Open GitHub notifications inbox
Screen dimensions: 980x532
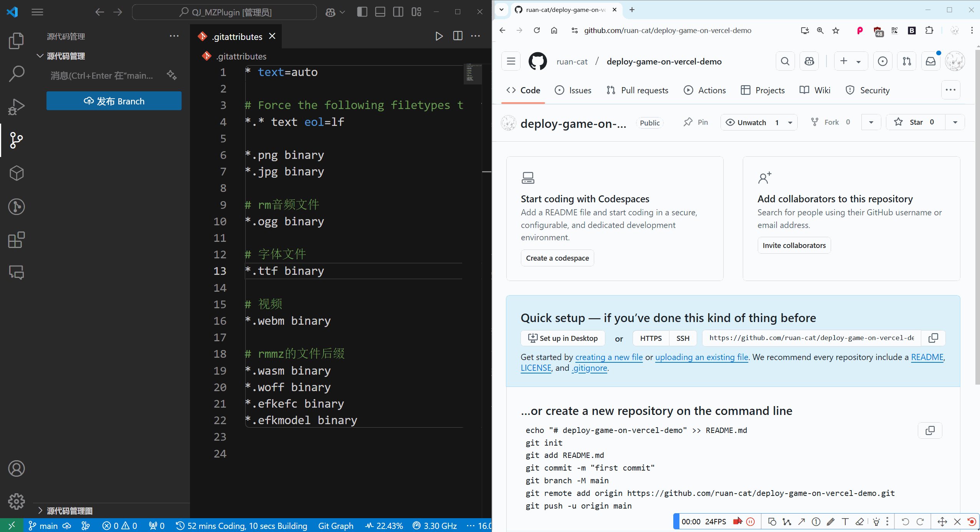coord(931,61)
